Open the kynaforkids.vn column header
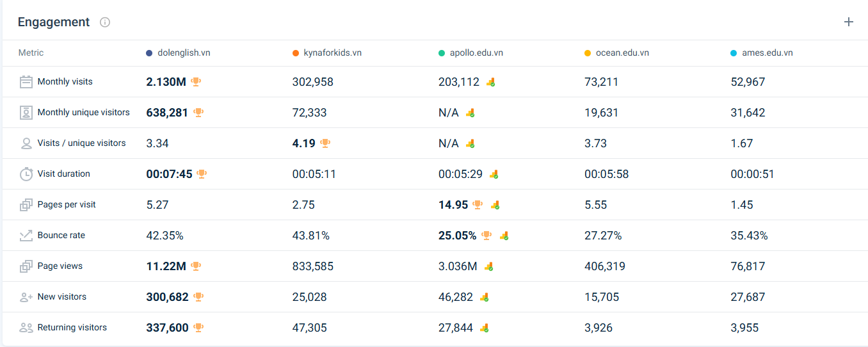This screenshot has height=347, width=868. point(333,53)
